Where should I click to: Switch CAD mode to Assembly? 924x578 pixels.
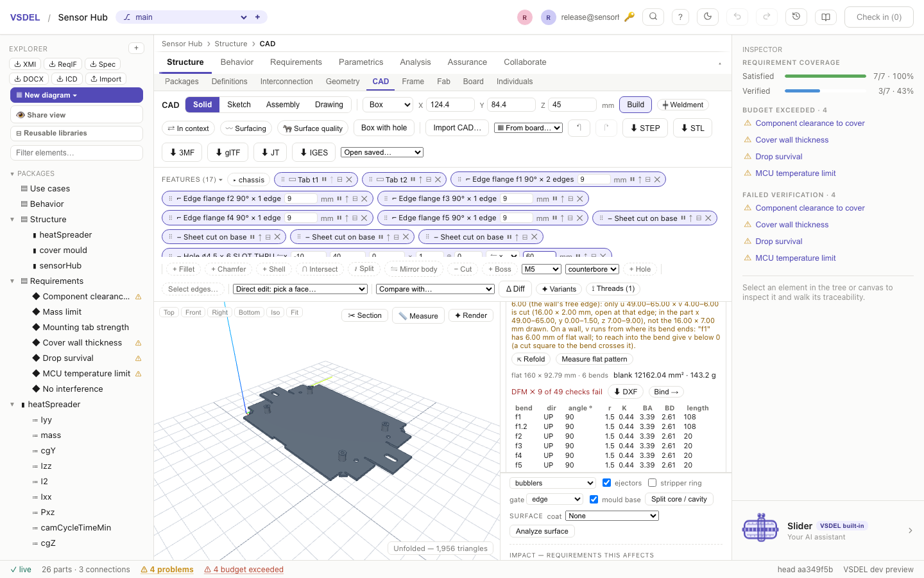point(283,105)
